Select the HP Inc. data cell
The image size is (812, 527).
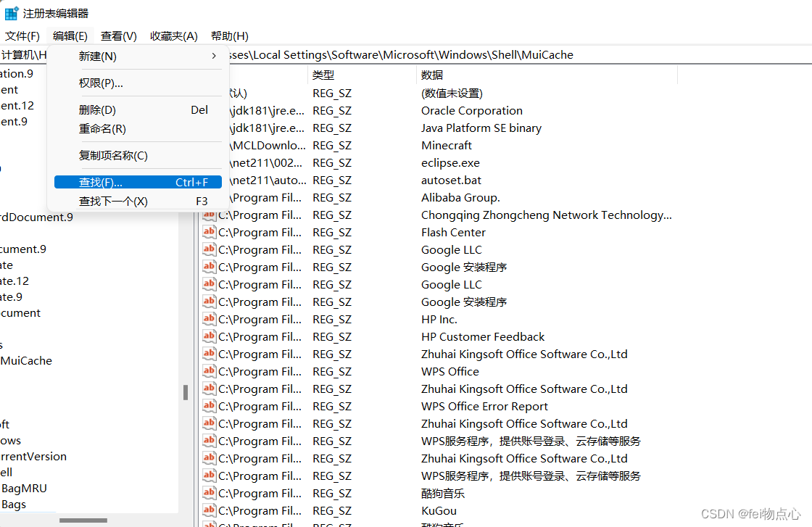(x=439, y=320)
